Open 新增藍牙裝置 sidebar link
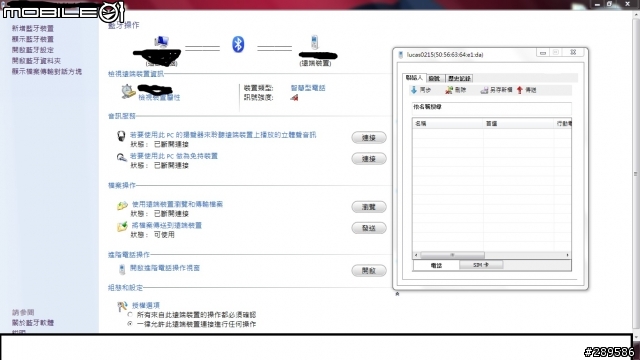Screen dimensions: 640x360 click(33, 28)
